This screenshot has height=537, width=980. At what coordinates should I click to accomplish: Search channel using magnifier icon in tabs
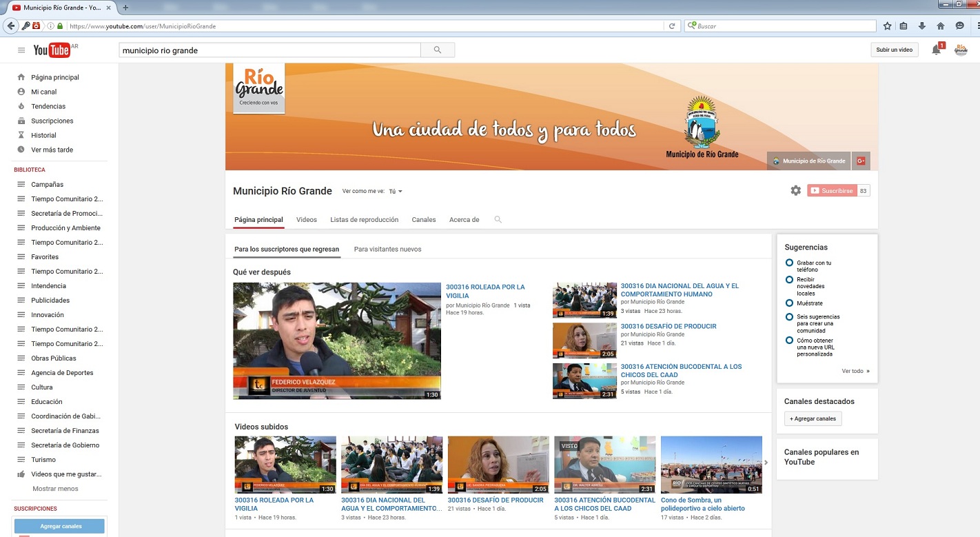coord(498,220)
